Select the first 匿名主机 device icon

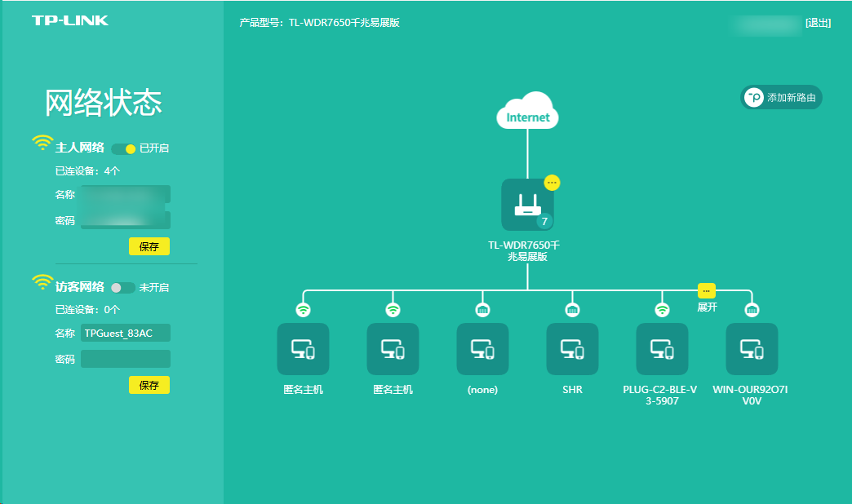(304, 349)
